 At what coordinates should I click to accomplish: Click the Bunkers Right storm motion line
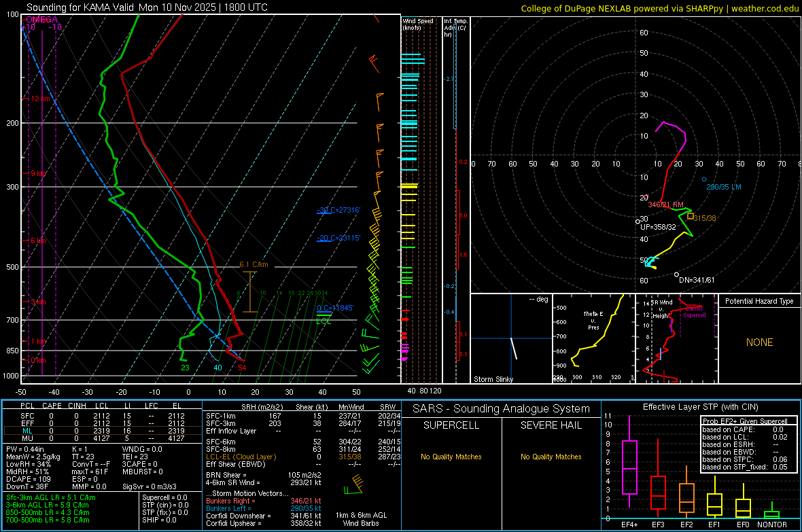[264, 501]
